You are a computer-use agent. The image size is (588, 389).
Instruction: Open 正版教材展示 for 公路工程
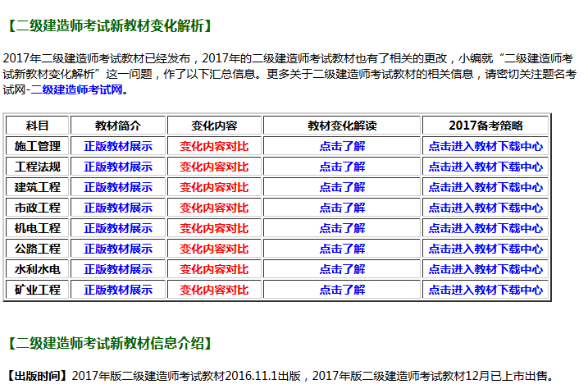118,249
